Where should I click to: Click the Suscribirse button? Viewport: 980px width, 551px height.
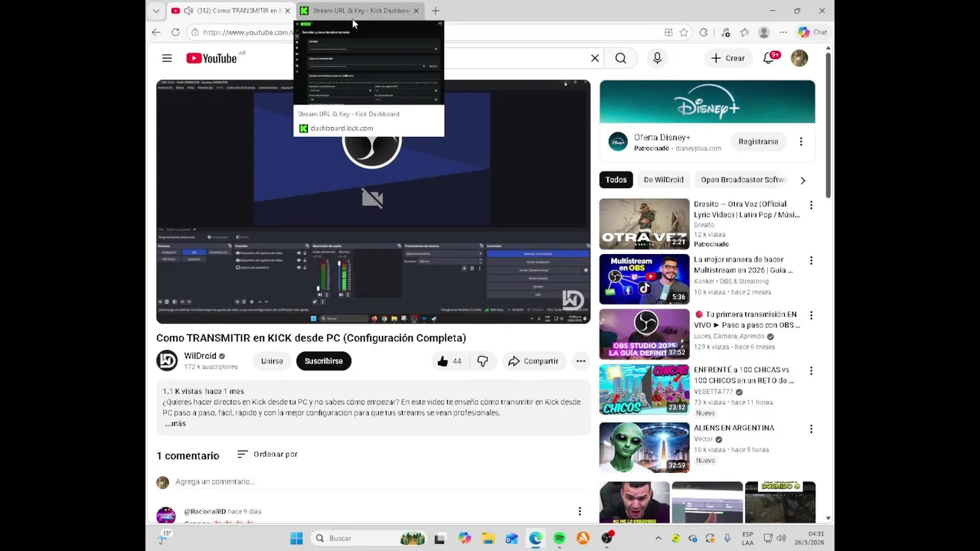point(324,361)
